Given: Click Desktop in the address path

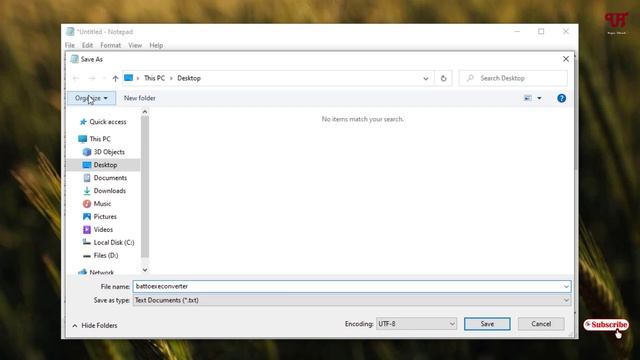Looking at the screenshot, I should click(x=189, y=78).
